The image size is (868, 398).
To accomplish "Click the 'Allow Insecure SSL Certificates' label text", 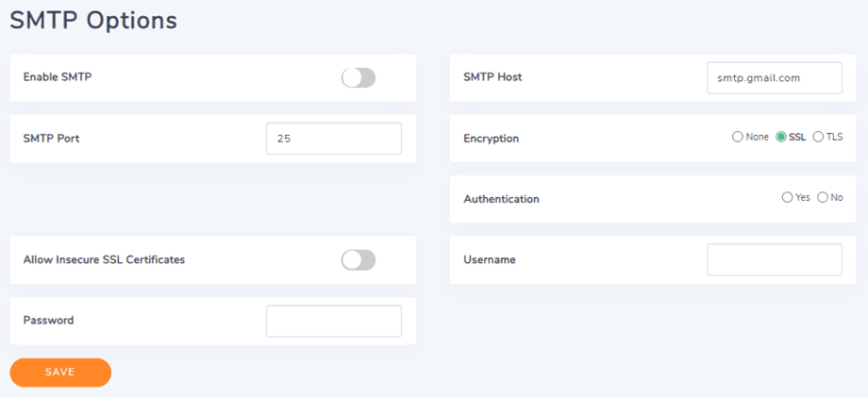I will click(x=104, y=259).
